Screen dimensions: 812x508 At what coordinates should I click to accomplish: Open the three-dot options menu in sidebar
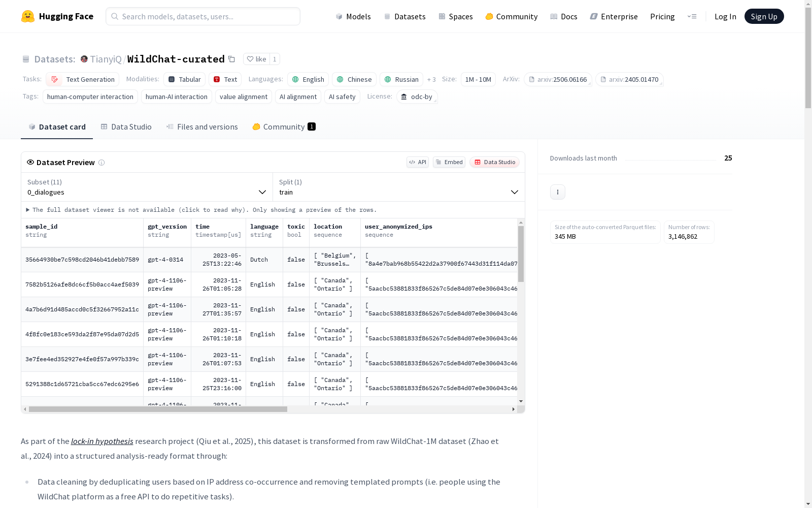[x=558, y=192]
